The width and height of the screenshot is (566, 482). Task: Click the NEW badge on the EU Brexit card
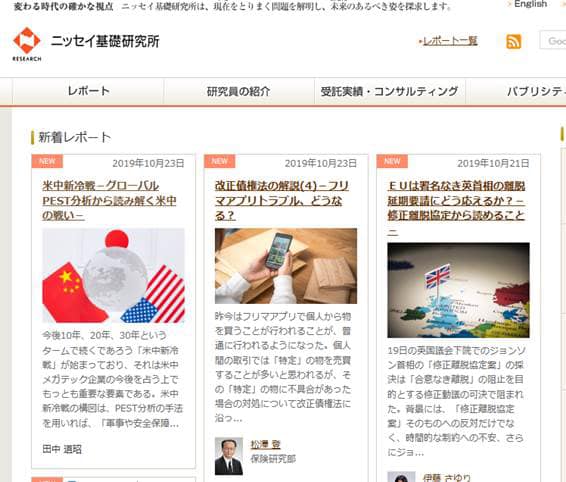click(392, 161)
